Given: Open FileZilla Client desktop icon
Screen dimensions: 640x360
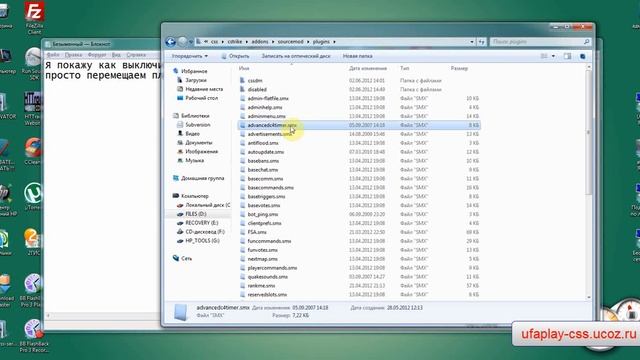Looking at the screenshot, I should click(34, 18).
